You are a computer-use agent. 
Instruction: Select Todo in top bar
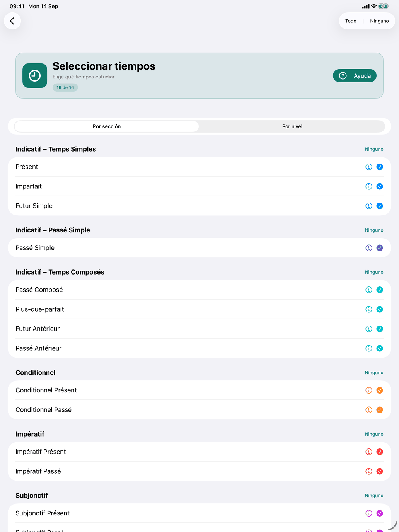coord(351,21)
